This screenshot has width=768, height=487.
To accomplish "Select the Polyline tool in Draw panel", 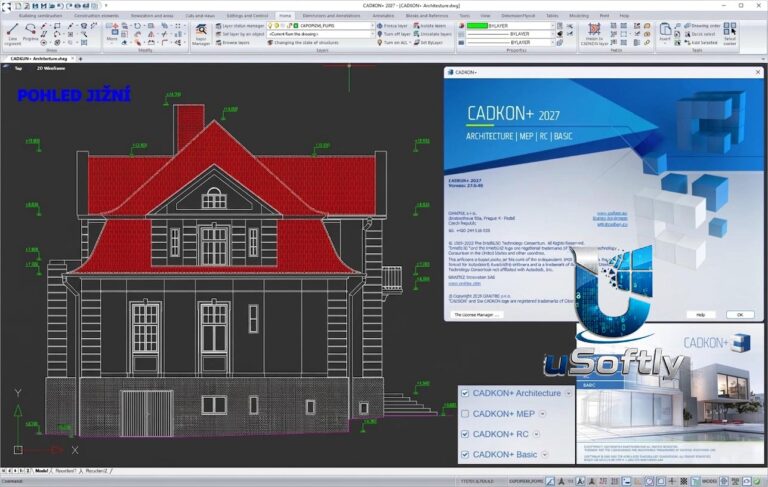I will [x=30, y=32].
